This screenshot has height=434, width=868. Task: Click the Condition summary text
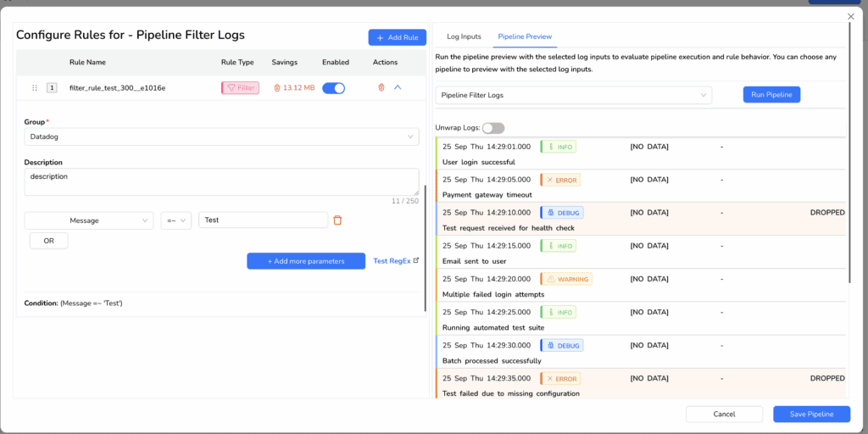(73, 303)
